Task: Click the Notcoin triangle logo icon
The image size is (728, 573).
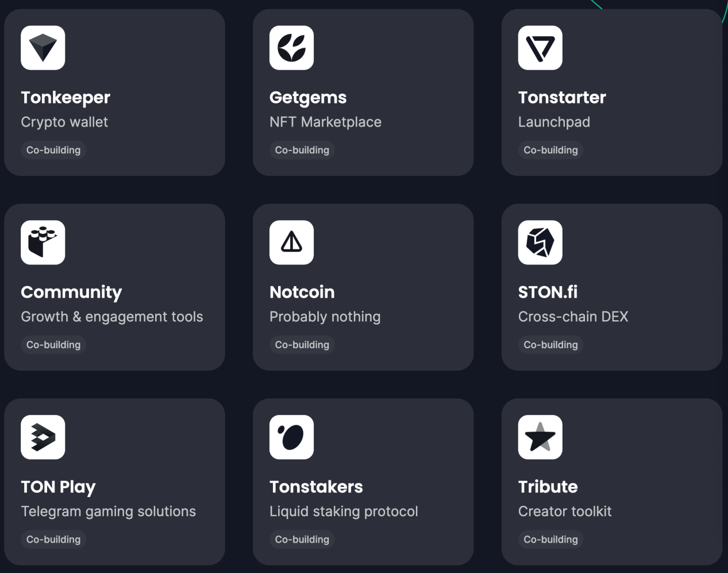Action: pos(291,243)
